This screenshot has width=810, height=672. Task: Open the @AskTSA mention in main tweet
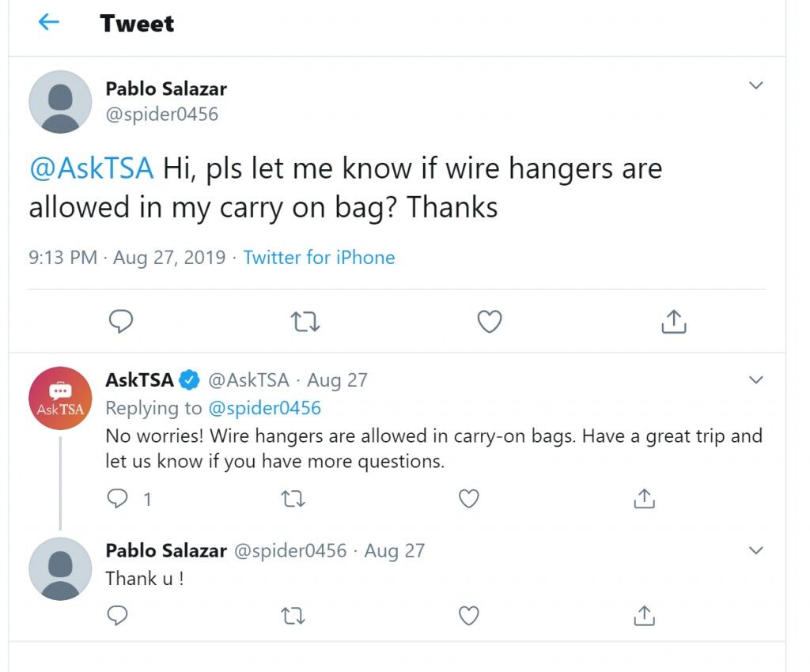point(92,168)
